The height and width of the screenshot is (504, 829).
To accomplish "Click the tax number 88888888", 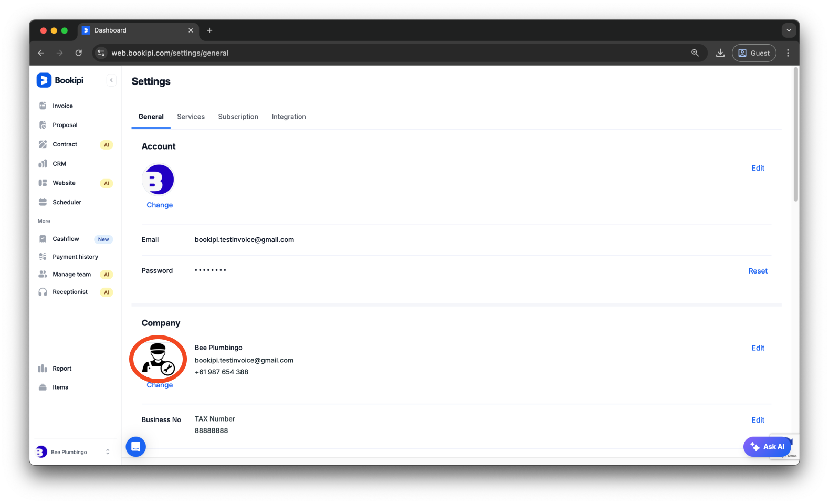I will point(211,430).
